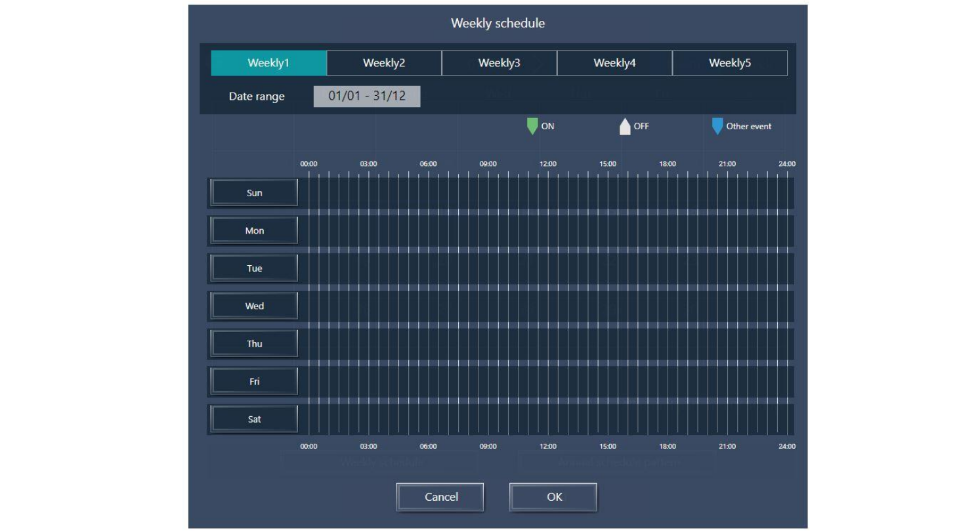Switch to the Weekly1 tab
This screenshot has height=531, width=980.
pyautogui.click(x=268, y=63)
